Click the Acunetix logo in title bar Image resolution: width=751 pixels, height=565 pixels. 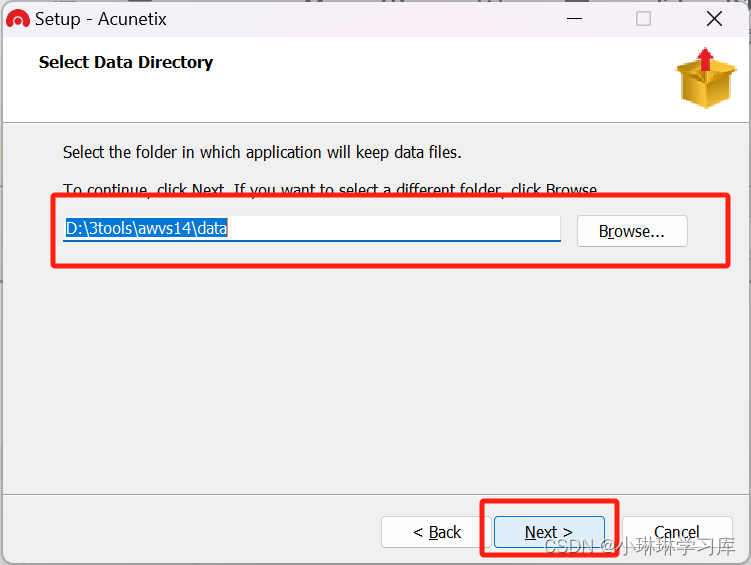tap(18, 19)
